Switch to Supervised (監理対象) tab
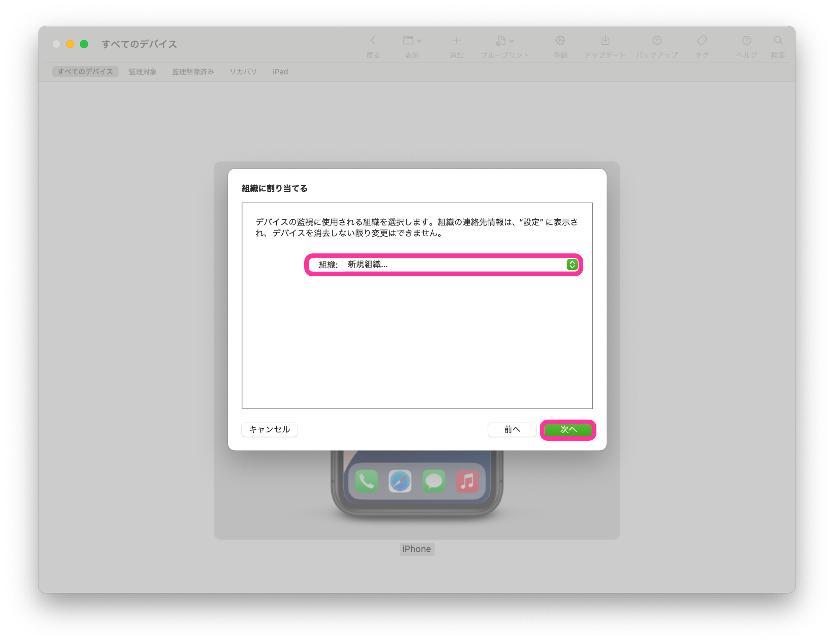The height and width of the screenshot is (644, 834). pyautogui.click(x=143, y=72)
